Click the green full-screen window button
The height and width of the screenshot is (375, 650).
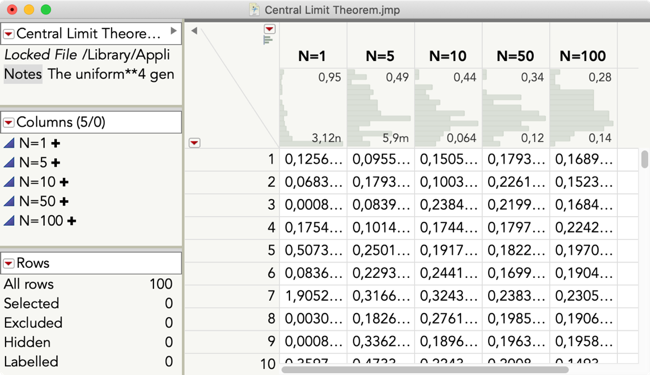pos(46,10)
